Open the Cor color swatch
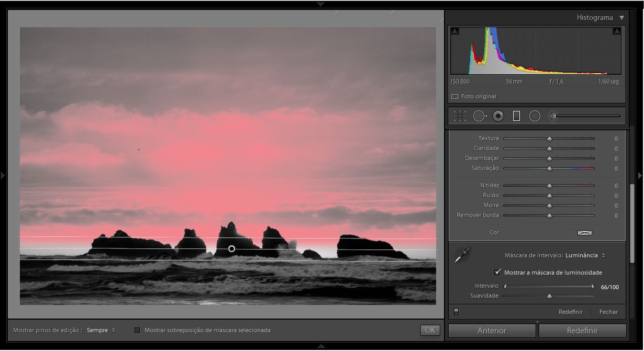 (x=584, y=232)
